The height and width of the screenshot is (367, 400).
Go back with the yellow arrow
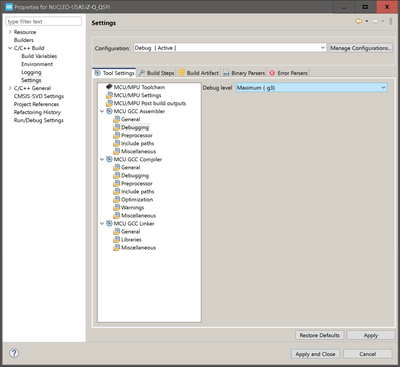pos(359,21)
